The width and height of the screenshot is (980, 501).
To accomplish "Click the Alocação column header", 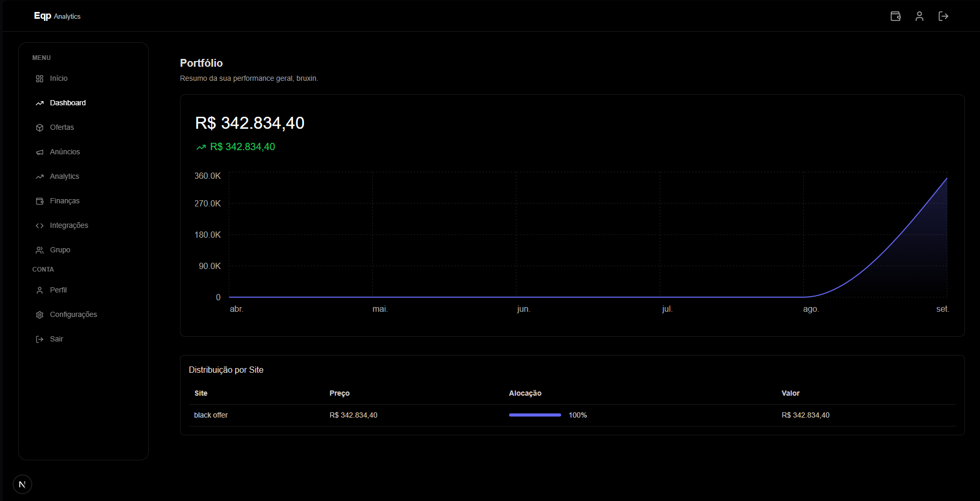I will (x=525, y=393).
